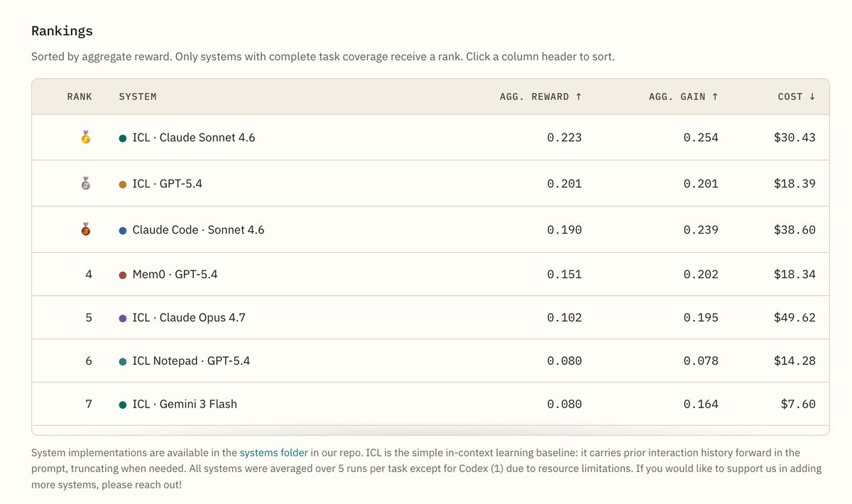Click the 0.239 aggregate gain value

(701, 230)
